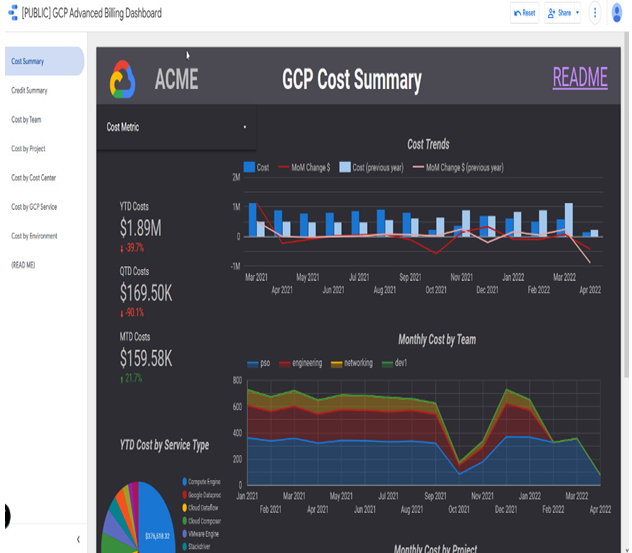Screen dimensions: 632x553
Task: Click the ACME company name text
Action: [177, 79]
